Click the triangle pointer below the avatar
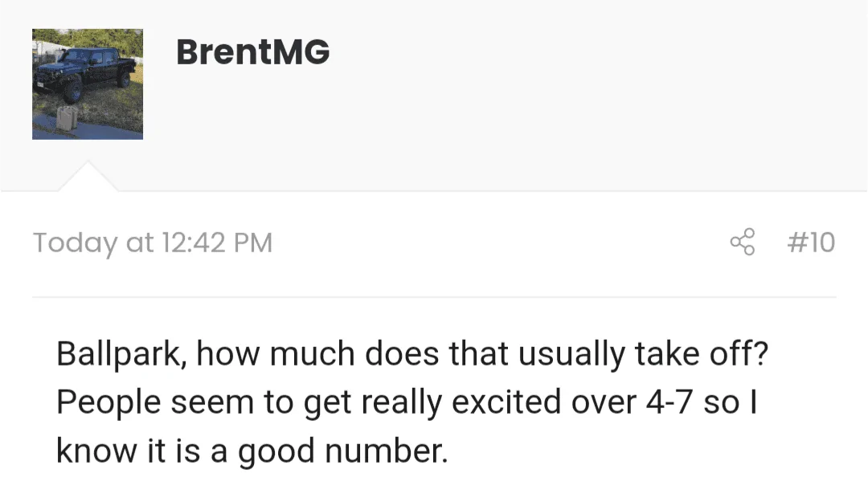The image size is (868, 502). click(x=88, y=178)
